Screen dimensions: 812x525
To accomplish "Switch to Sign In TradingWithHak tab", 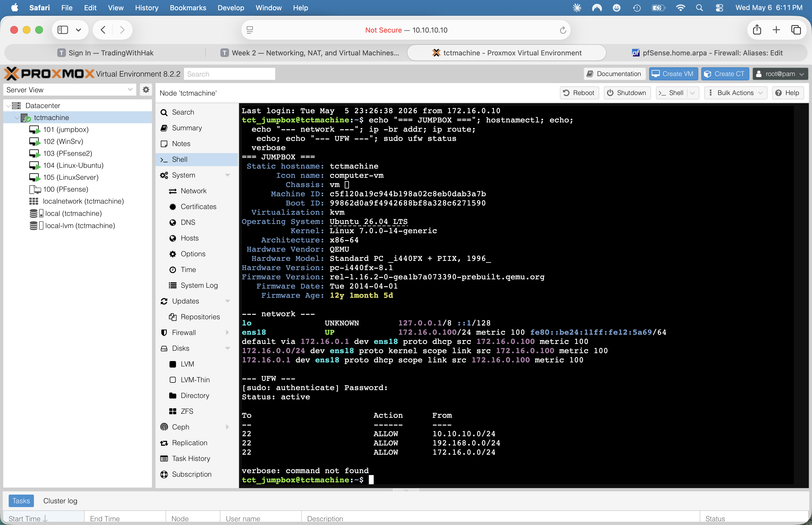I will click(x=105, y=53).
